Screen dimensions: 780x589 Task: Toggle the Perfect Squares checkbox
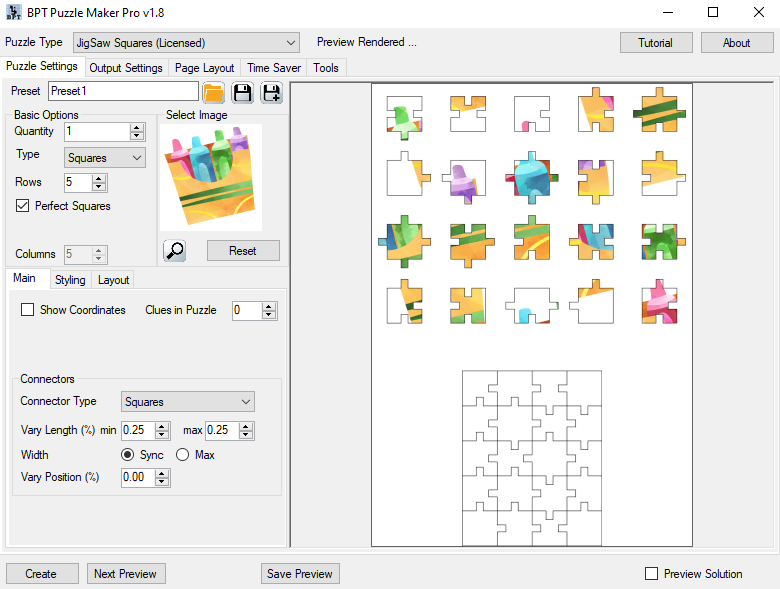tap(24, 206)
